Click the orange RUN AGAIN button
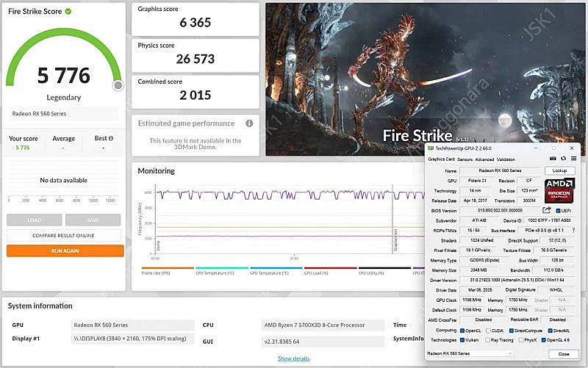The height and width of the screenshot is (368, 588). click(x=65, y=250)
